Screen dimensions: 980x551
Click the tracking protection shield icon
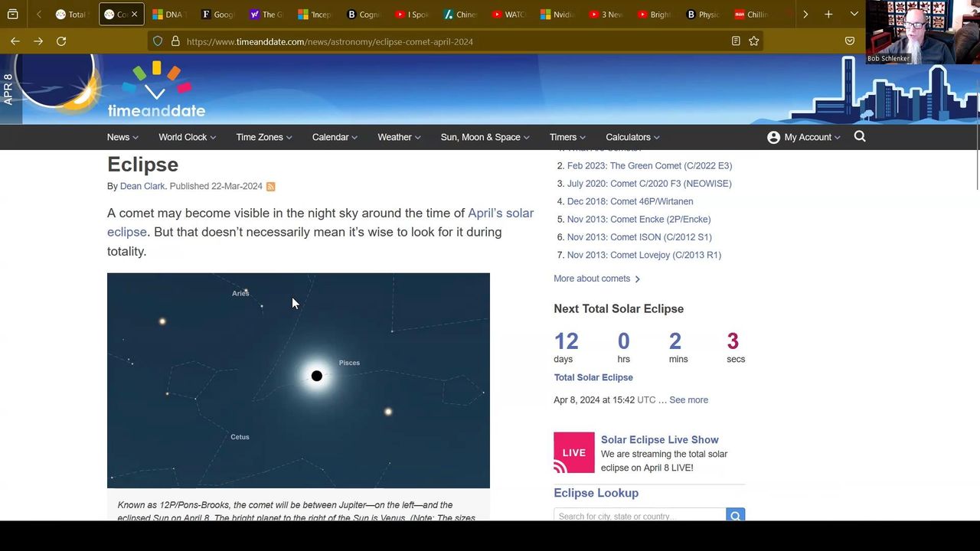(158, 41)
